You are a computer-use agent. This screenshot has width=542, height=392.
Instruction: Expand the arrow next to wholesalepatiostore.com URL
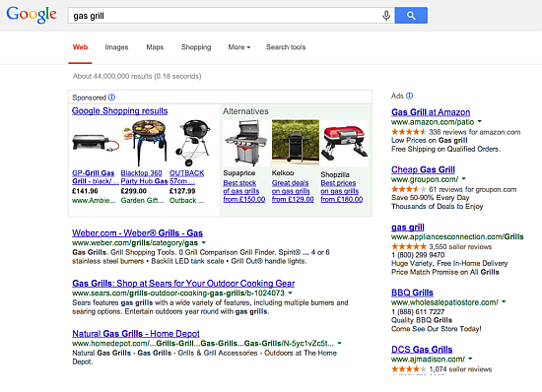[504, 301]
